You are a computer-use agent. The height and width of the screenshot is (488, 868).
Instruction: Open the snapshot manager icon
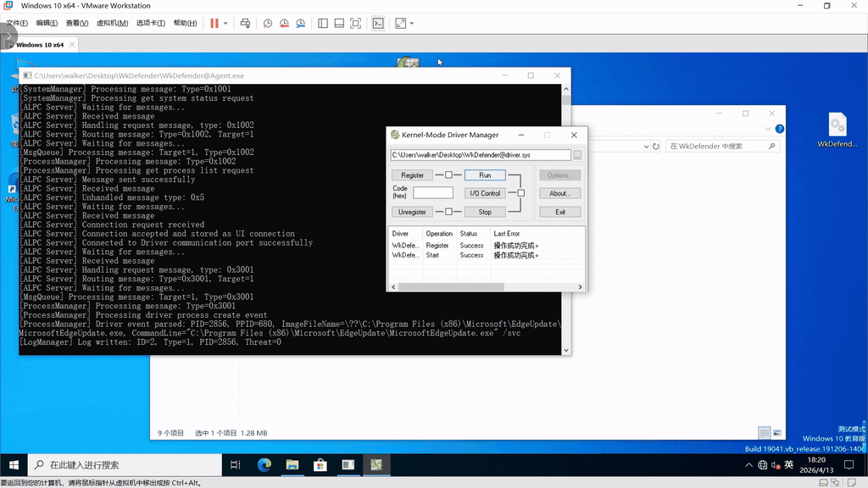click(x=301, y=23)
